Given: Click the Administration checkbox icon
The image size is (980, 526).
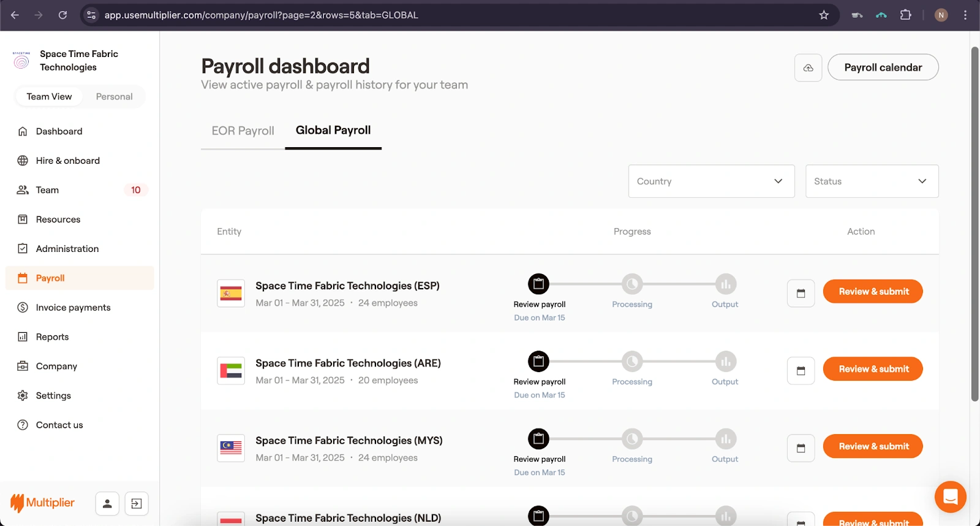Looking at the screenshot, I should pyautogui.click(x=23, y=249).
